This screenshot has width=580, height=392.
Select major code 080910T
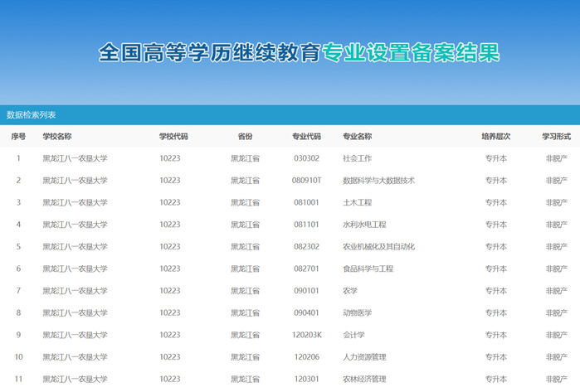coord(306,181)
